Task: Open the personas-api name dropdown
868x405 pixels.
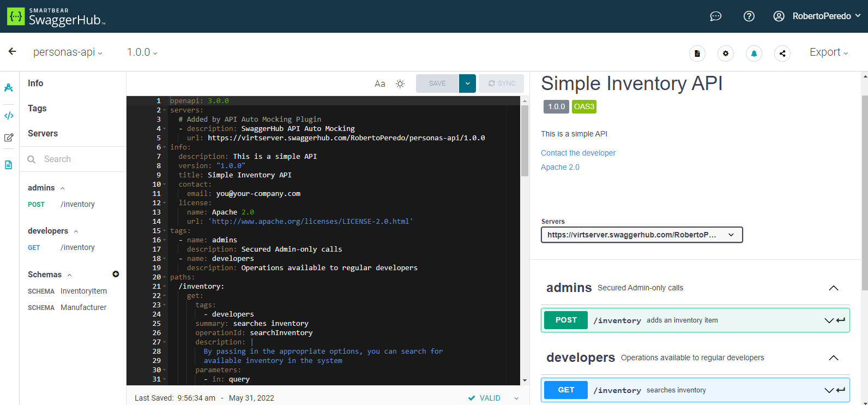Action: click(x=68, y=52)
